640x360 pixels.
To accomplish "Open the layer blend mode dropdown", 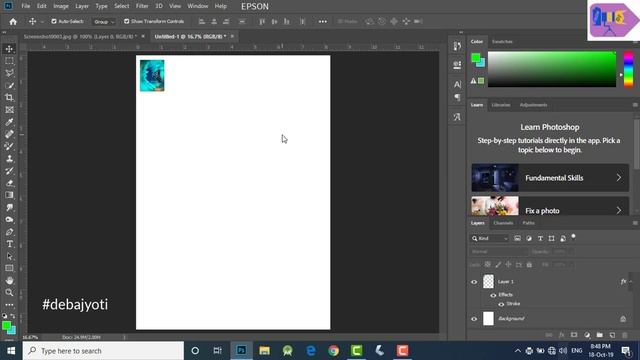I will [x=499, y=251].
